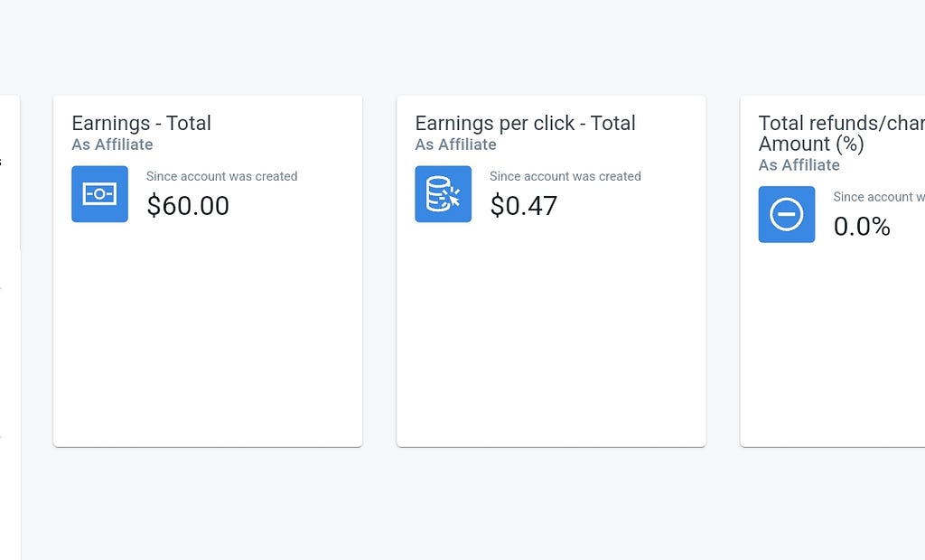Click the coins-with-cursor earnings per click icon
Image resolution: width=925 pixels, height=560 pixels.
coord(443,194)
